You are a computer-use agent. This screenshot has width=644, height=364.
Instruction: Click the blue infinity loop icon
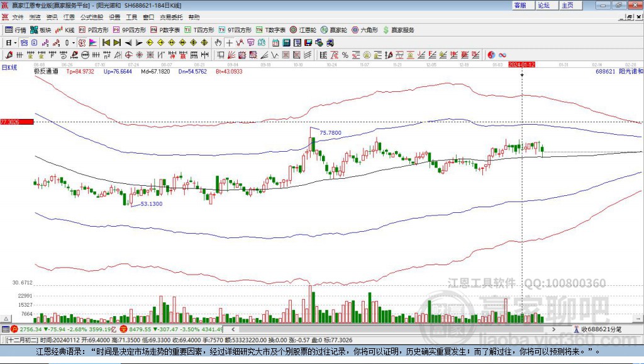[502, 55]
